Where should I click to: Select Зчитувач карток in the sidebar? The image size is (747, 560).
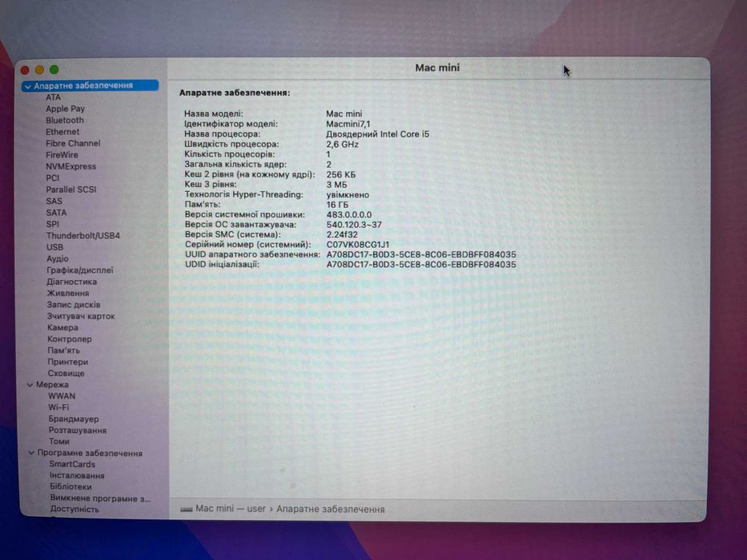click(81, 316)
